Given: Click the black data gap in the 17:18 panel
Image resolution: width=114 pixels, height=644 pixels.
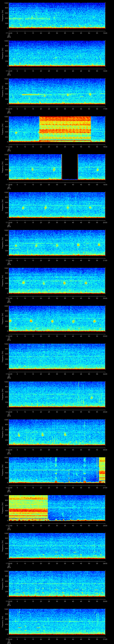Looking at the screenshot, I should click(x=70, y=167).
